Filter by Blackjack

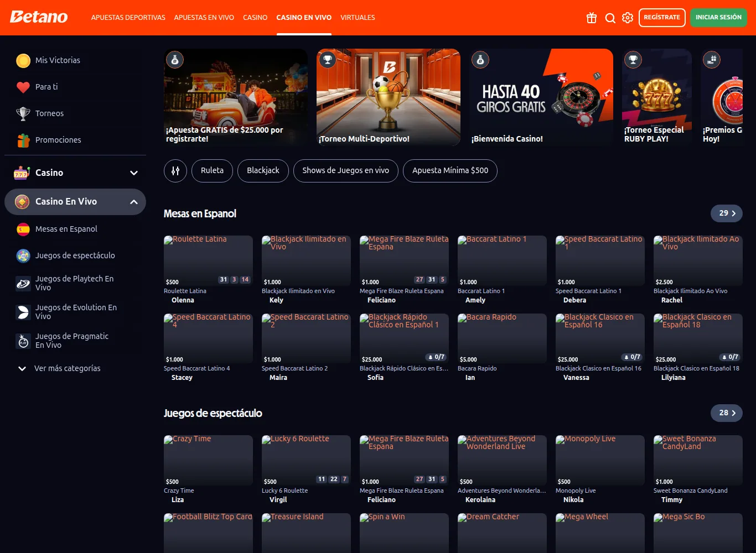tap(263, 170)
